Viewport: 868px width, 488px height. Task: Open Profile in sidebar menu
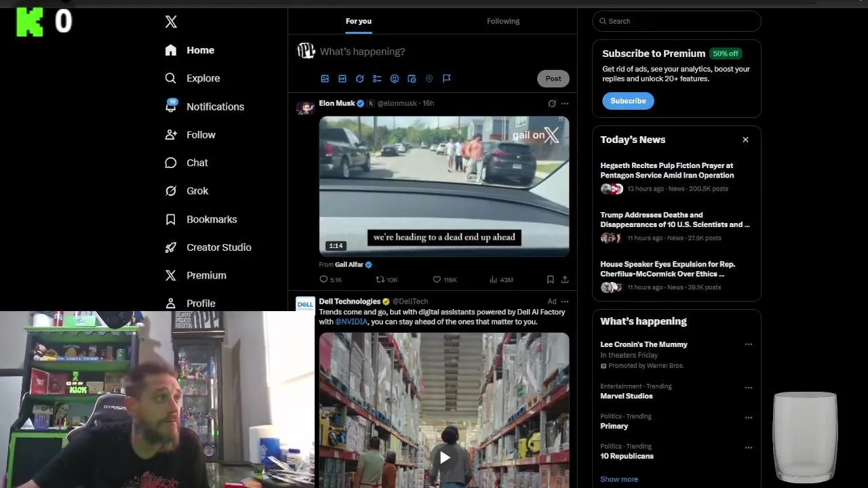[x=191, y=303]
